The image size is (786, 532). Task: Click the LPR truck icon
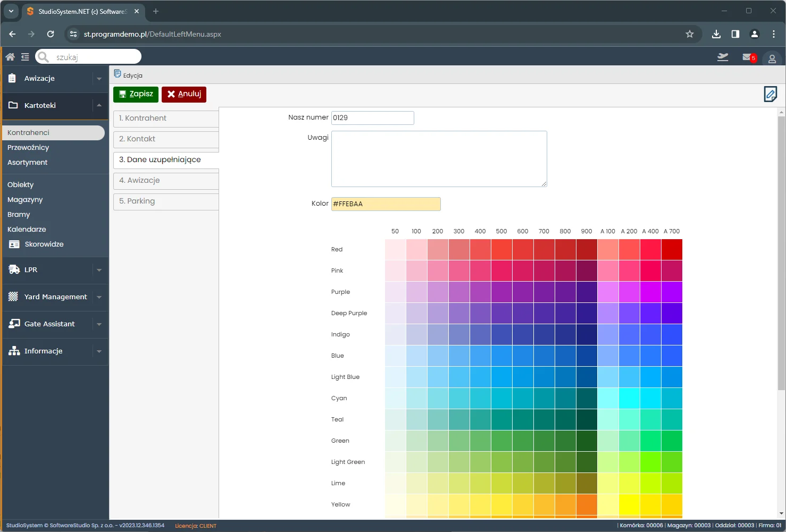(x=14, y=269)
